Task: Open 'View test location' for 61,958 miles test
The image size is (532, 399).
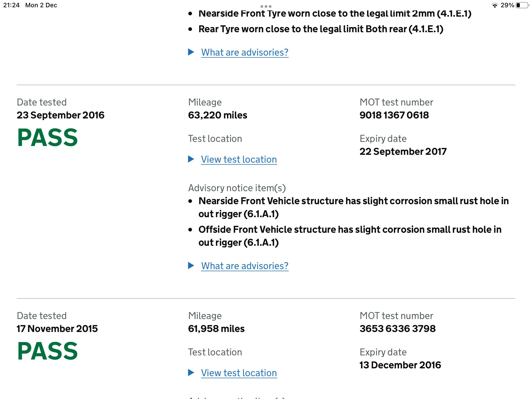Action: tap(239, 373)
